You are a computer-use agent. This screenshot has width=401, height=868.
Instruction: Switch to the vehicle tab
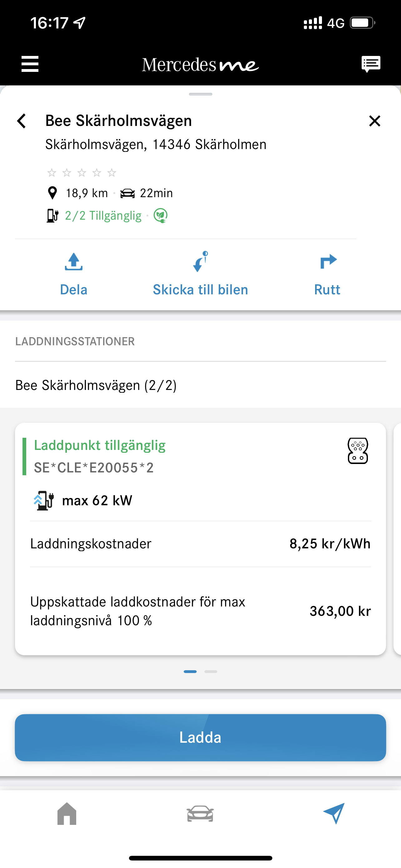(x=200, y=814)
